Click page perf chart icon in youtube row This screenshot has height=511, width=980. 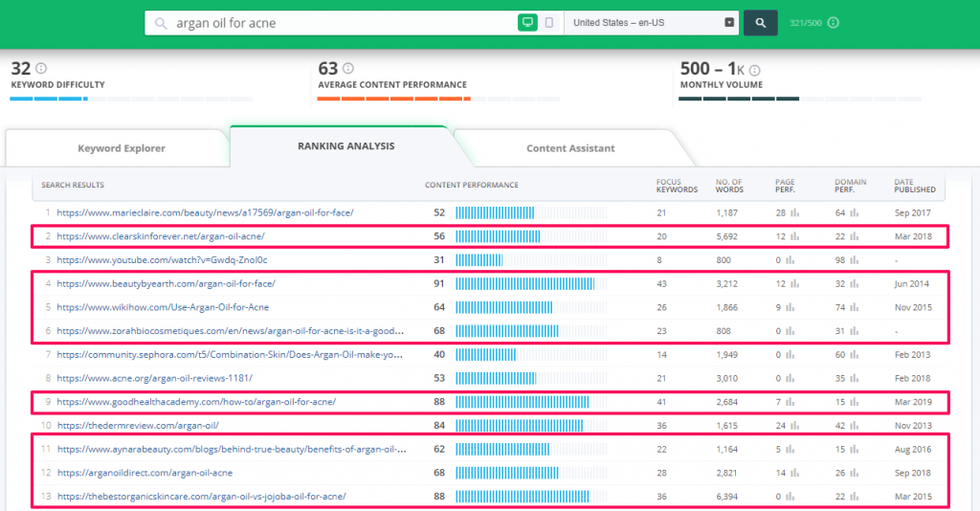point(790,260)
